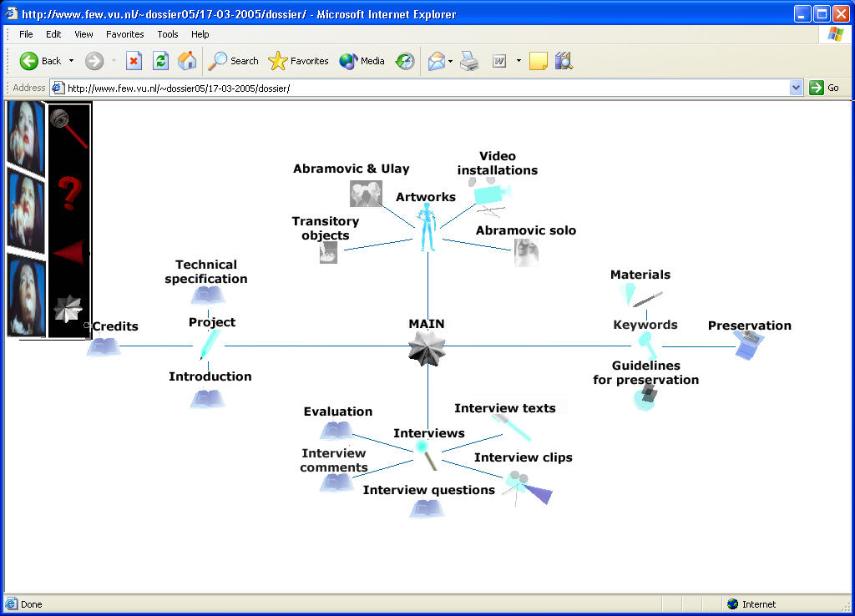Image resolution: width=855 pixels, height=616 pixels.
Task: Expand Back button history dropdown arrow
Action: tap(72, 61)
